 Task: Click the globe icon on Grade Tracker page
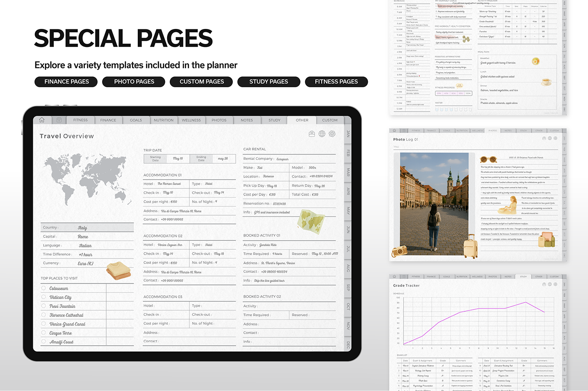(x=550, y=284)
